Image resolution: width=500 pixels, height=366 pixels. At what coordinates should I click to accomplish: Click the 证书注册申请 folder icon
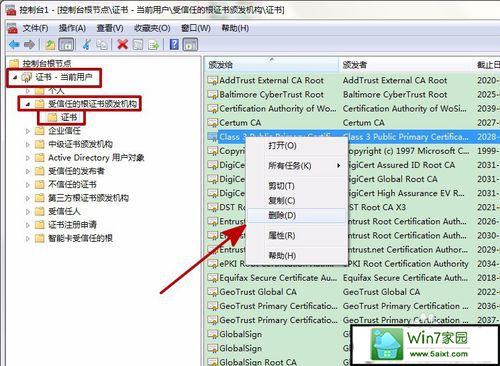tap(40, 225)
